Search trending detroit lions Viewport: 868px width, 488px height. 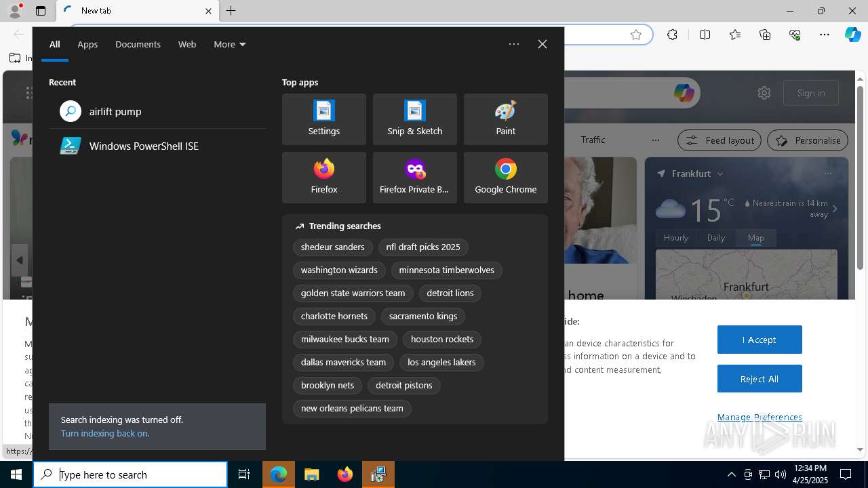450,293
